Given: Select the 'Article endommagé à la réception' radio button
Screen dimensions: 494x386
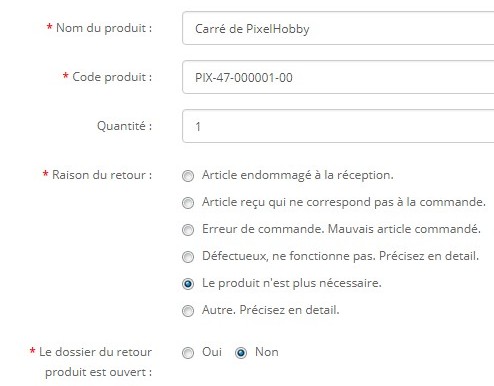Looking at the screenshot, I should tap(188, 176).
